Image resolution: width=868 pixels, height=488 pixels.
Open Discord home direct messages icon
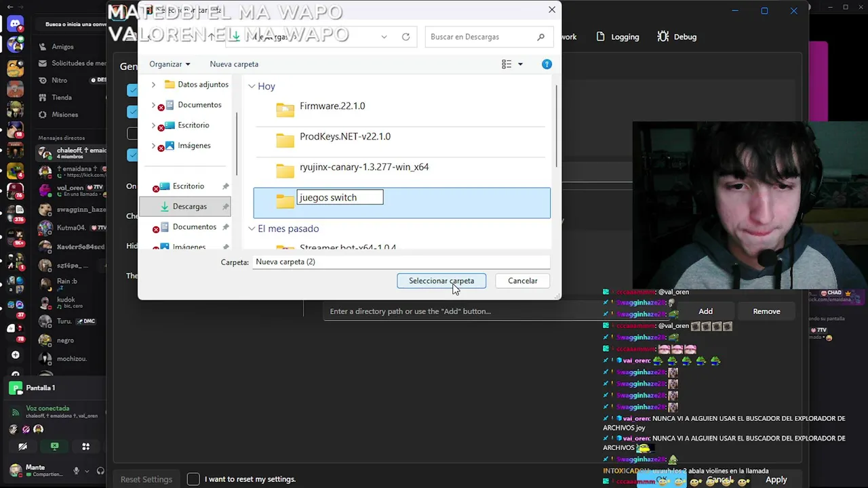point(15,24)
